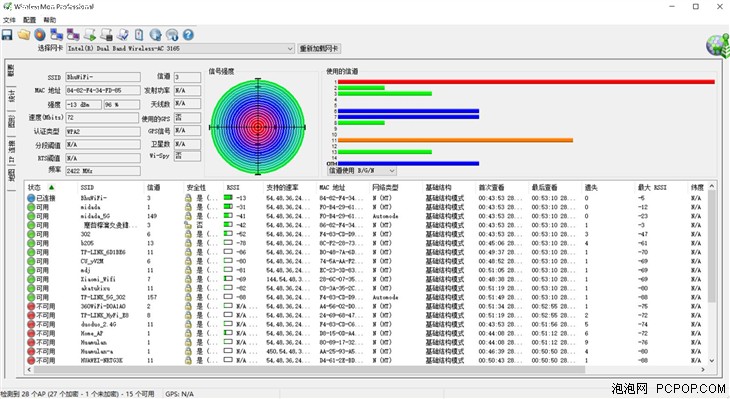Open the 文件 menu

coord(9,20)
